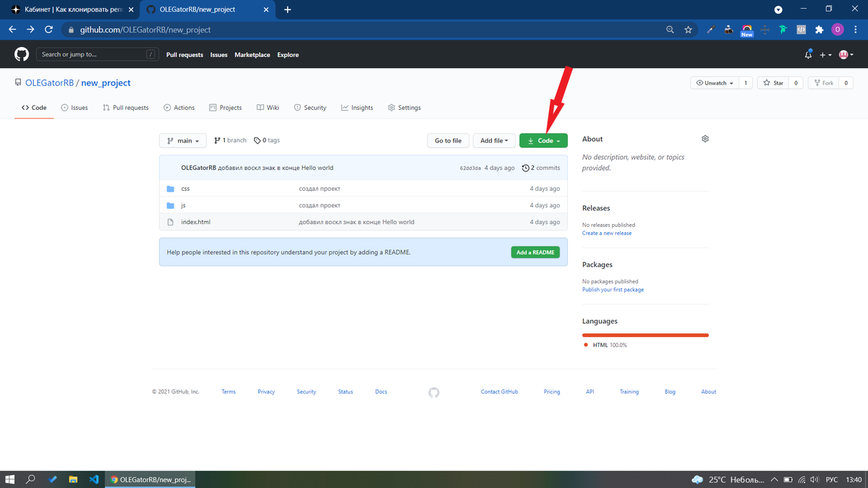Screen dimensions: 868x488
Task: Click the Chrome address bar URL
Action: pos(145,30)
